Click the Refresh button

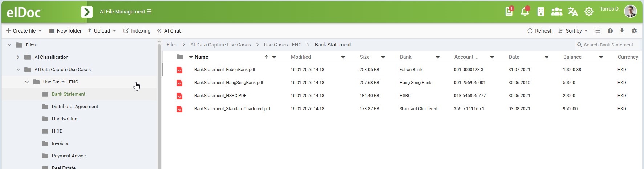pos(540,31)
